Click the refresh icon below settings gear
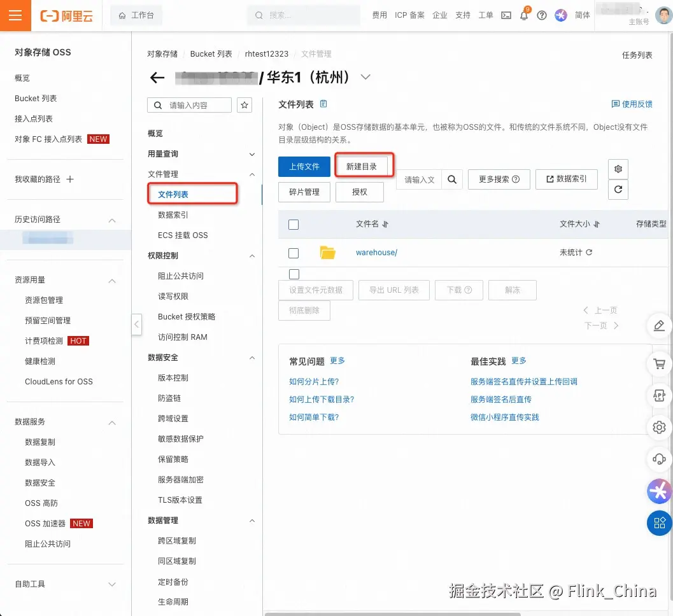 (618, 190)
